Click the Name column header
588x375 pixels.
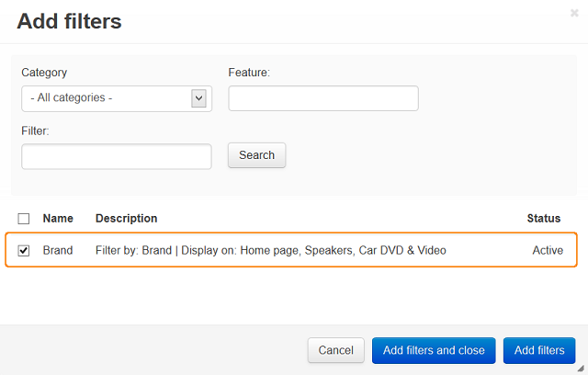pyautogui.click(x=58, y=218)
